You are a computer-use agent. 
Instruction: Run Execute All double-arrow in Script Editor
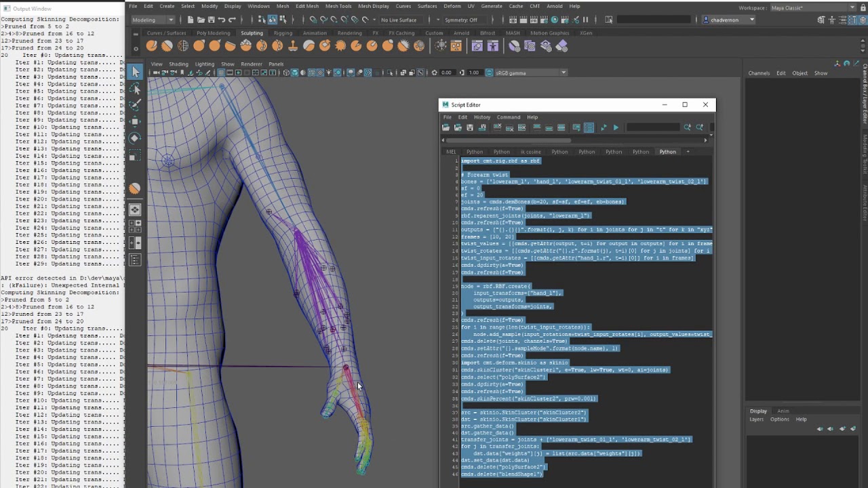(x=603, y=127)
